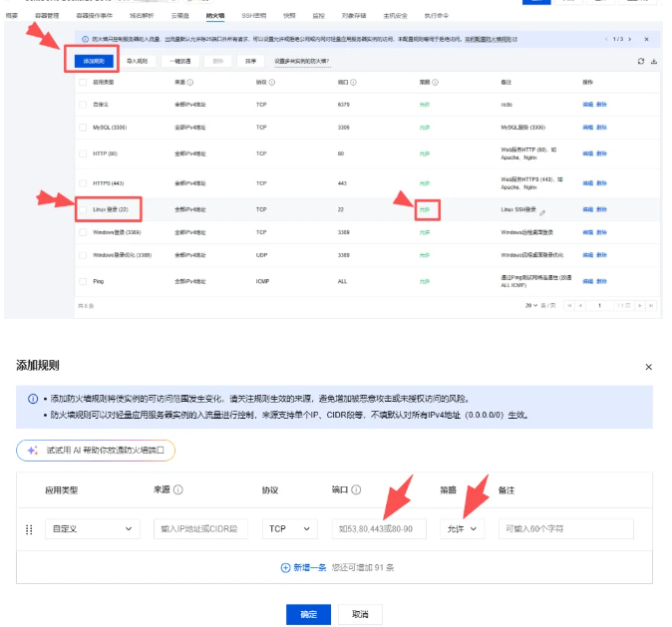Viewport: 672px width, 627px height.
Task: Click the pencil icon beside Linux SSH登录 remark
Action: click(542, 211)
